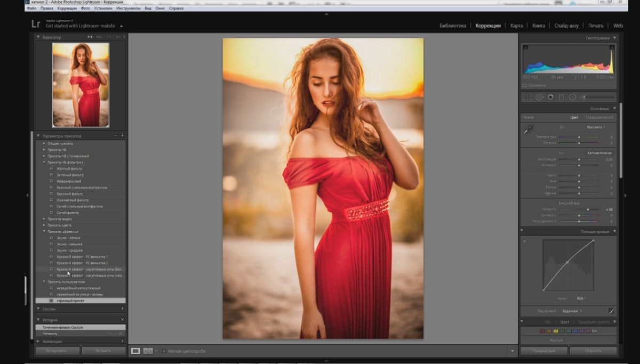Click the Предыдущие button
This screenshot has height=364, width=640.
pos(544,351)
